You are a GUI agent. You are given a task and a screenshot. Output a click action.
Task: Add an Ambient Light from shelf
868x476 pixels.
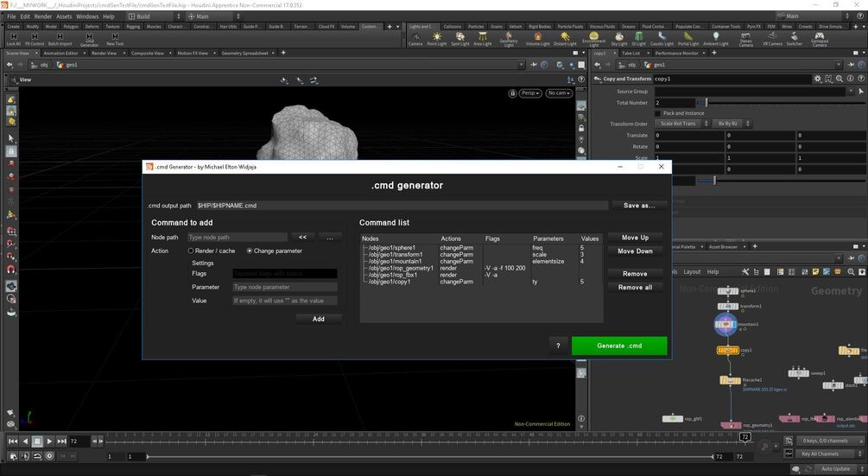(716, 39)
